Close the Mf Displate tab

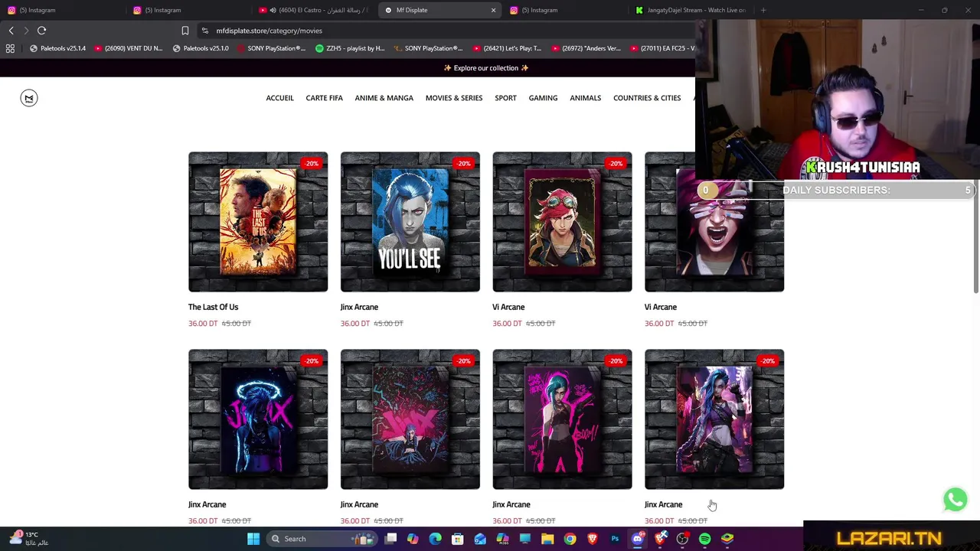point(493,10)
